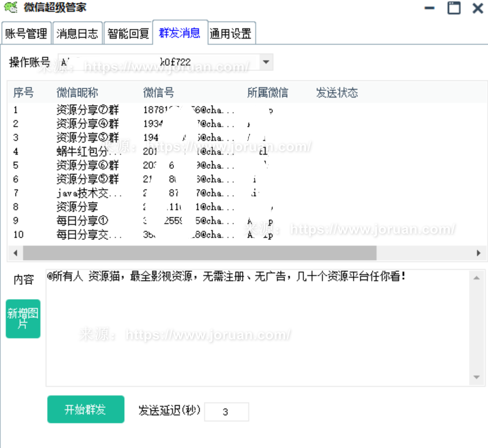
Task: Click the list's scroll left arrow
Action: 16,253
